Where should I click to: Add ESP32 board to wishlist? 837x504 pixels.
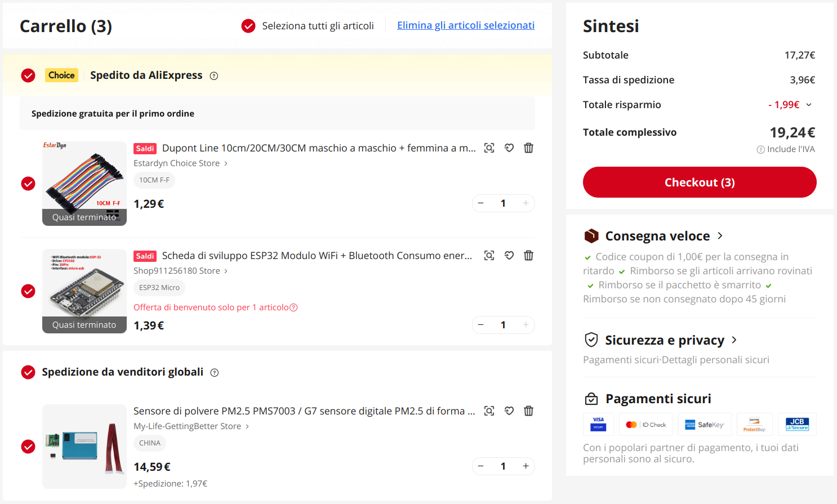pyautogui.click(x=509, y=256)
